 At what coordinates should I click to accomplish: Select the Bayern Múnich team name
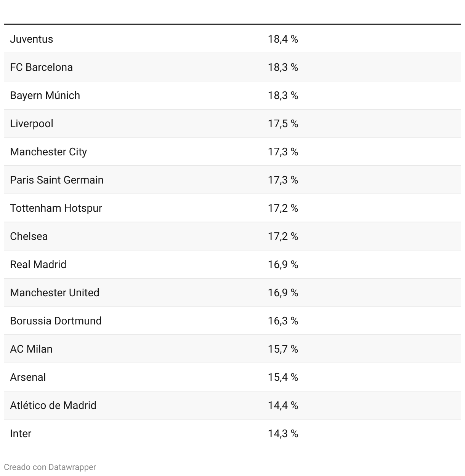pos(45,96)
